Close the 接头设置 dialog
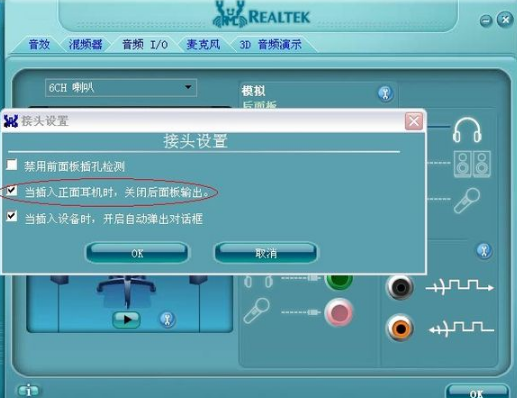 click(x=414, y=121)
